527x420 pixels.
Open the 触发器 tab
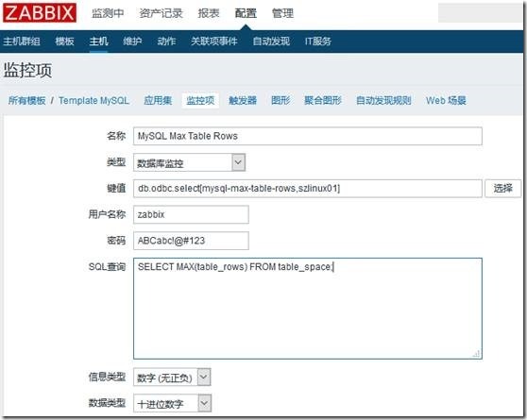(x=243, y=100)
